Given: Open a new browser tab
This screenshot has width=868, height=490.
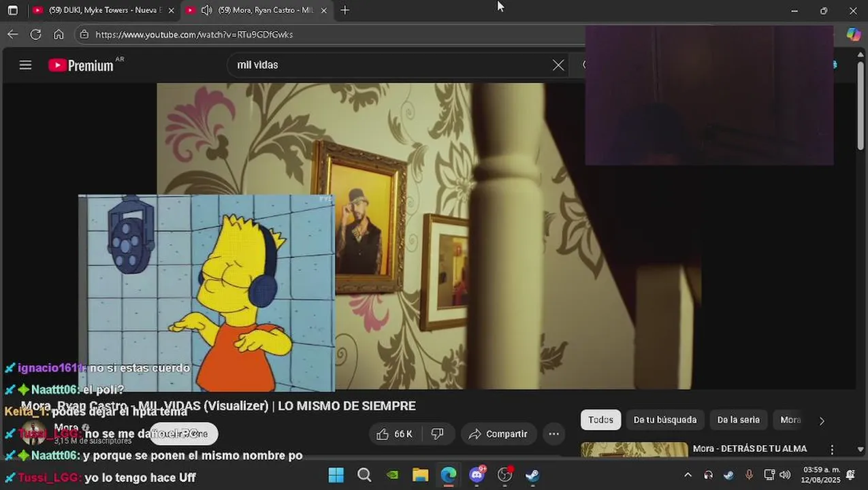Looking at the screenshot, I should pyautogui.click(x=344, y=10).
